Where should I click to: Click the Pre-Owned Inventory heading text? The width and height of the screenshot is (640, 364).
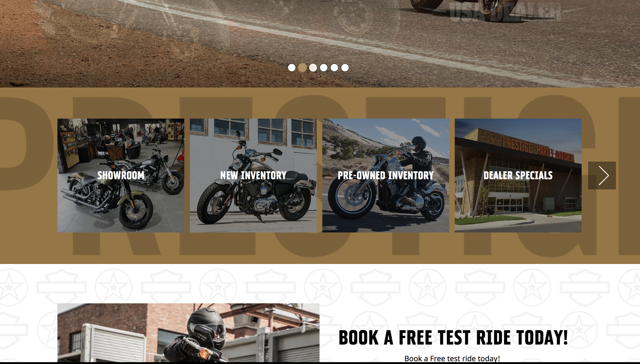(x=386, y=175)
